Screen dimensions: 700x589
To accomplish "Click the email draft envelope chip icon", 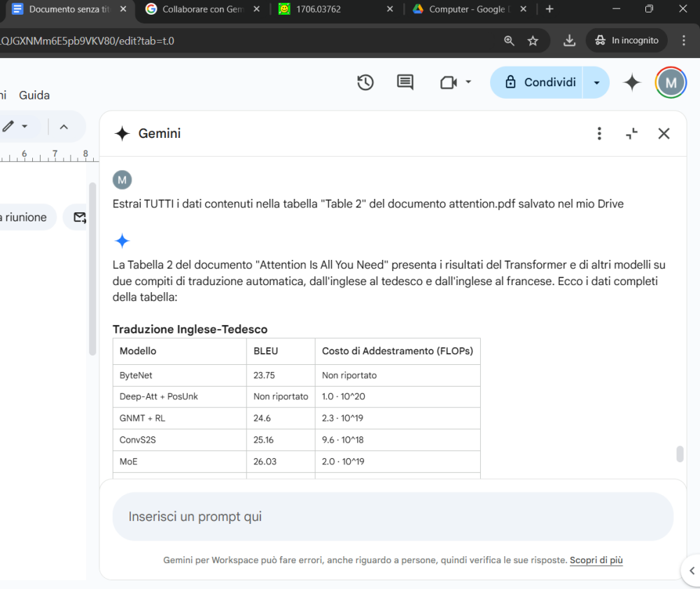I will [x=80, y=218].
